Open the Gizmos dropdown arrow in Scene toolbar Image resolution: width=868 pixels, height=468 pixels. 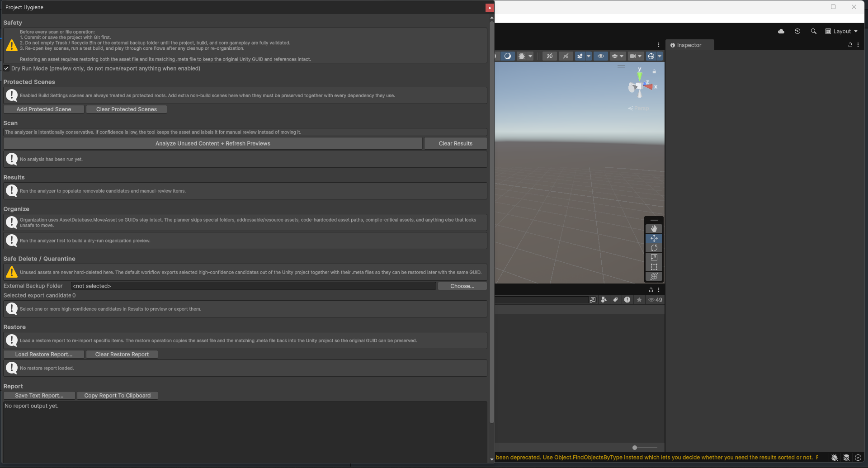660,56
